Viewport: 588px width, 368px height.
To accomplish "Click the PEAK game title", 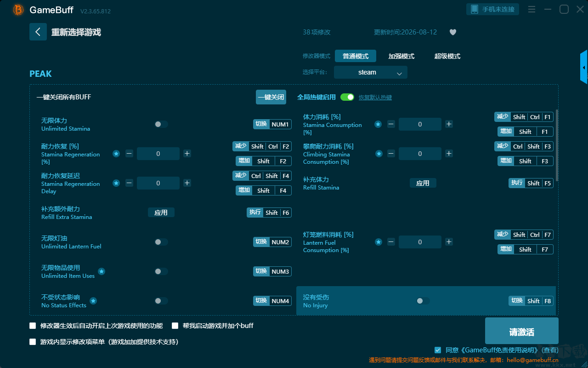I will tap(40, 74).
